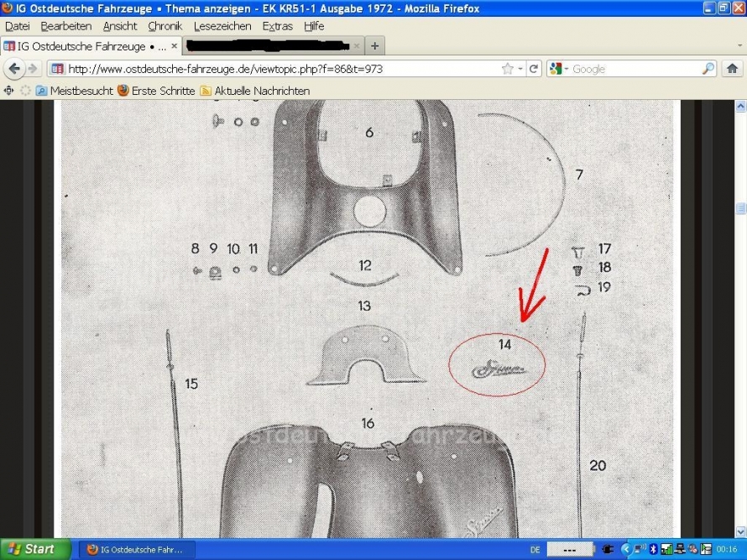Click the Firefox icon in the title bar
The height and width of the screenshot is (560, 747).
pos(8,8)
